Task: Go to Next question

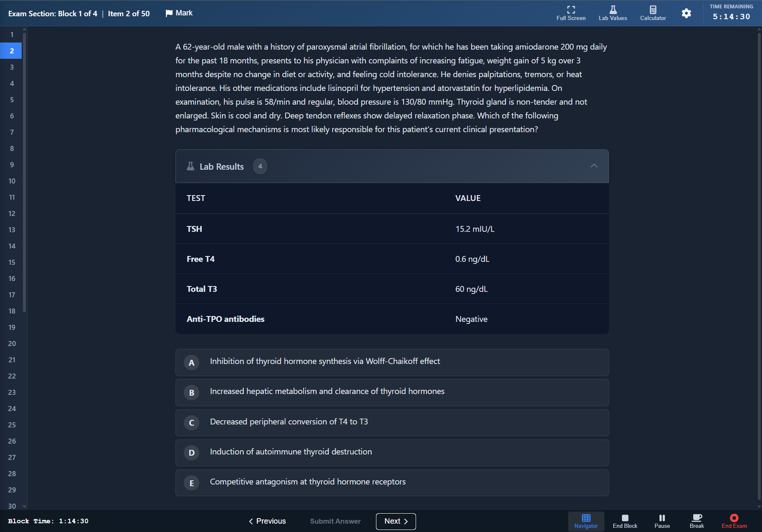Action: [396, 521]
